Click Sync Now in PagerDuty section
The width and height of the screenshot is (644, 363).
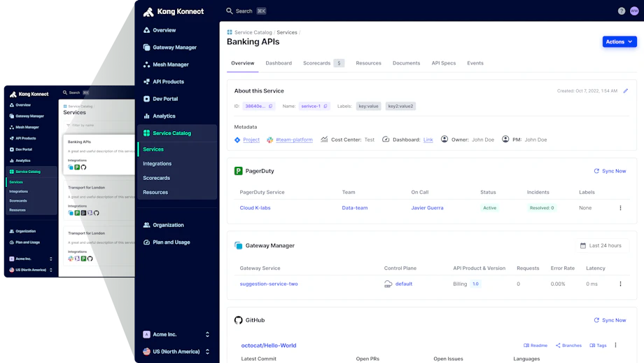tap(610, 171)
